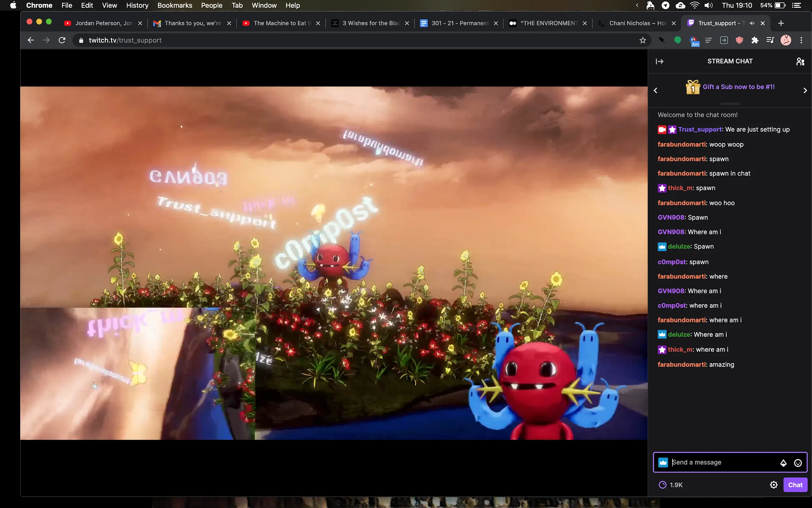Open Trust_support username in chat
This screenshot has width=812, height=508.
[700, 129]
